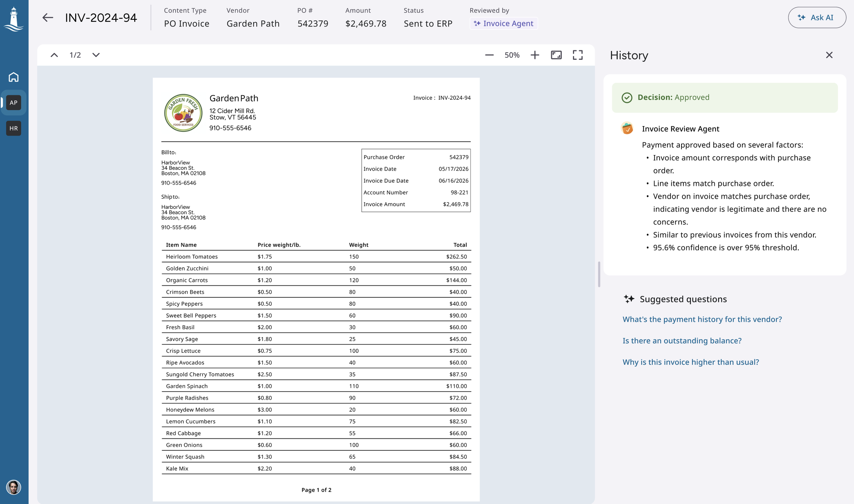Ask about payment history for this vendor

pos(702,319)
